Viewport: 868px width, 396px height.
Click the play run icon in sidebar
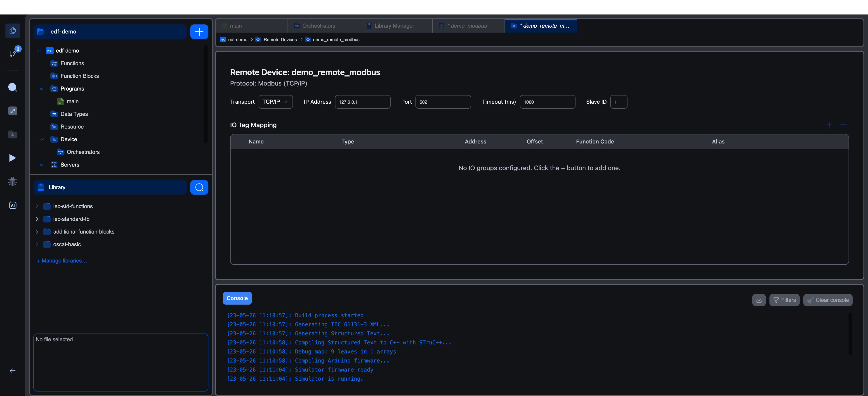[12, 158]
